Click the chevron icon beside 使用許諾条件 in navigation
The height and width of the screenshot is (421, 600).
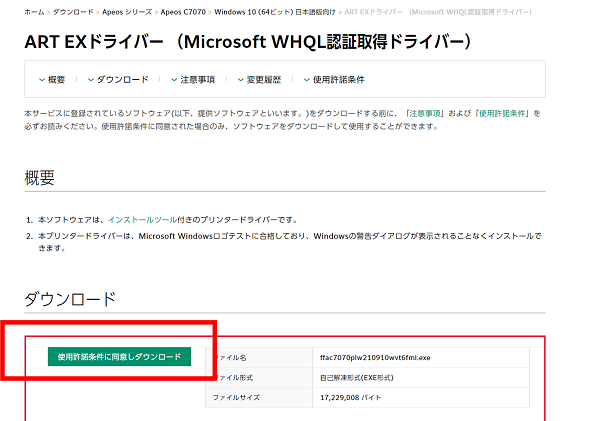[x=304, y=79]
